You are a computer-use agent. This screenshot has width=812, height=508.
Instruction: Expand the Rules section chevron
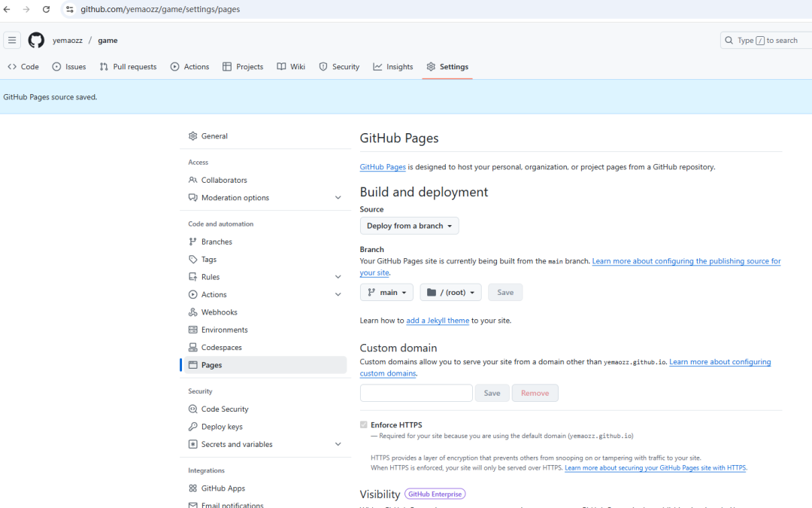tap(338, 277)
